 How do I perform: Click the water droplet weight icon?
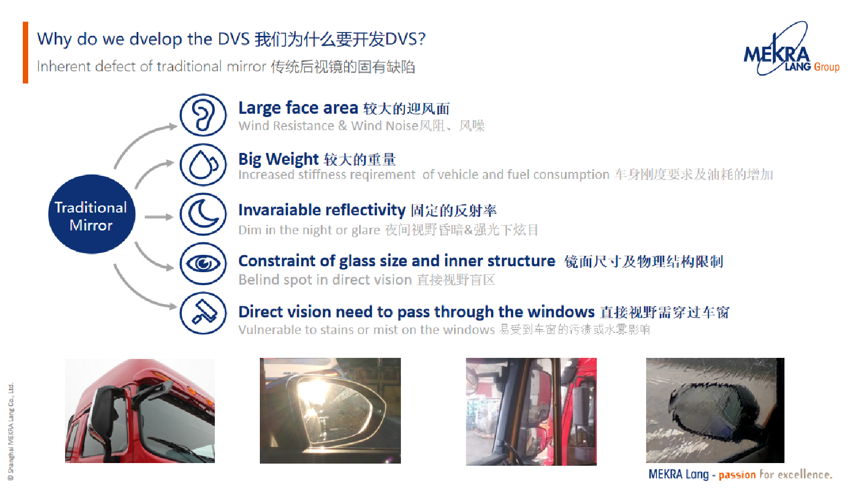(203, 164)
